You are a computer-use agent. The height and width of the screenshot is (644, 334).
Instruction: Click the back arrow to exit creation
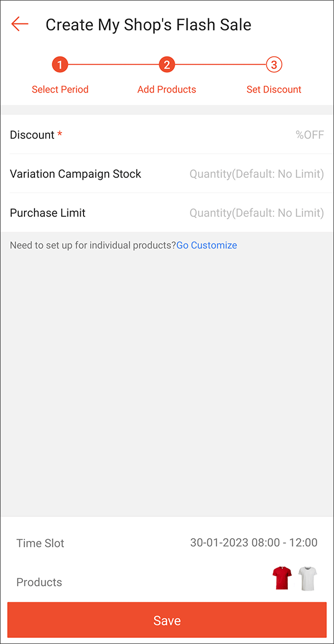tap(19, 24)
